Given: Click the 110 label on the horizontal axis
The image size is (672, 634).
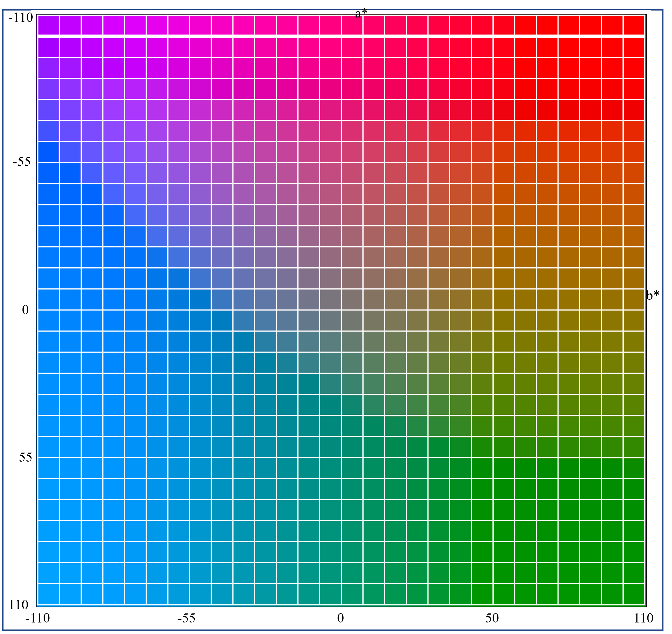Looking at the screenshot, I should click(x=644, y=618).
